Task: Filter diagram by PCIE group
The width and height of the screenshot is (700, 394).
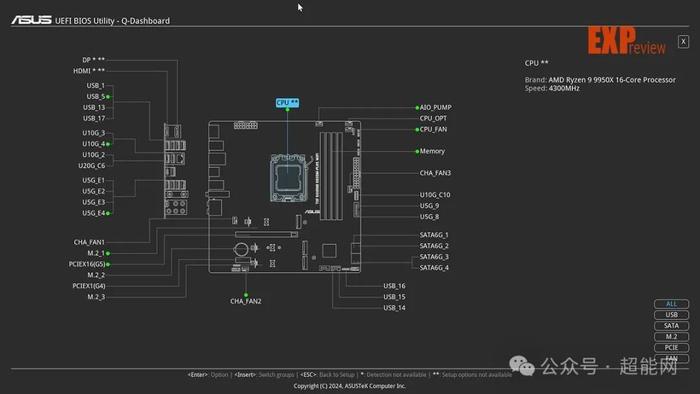Action: pos(671,348)
